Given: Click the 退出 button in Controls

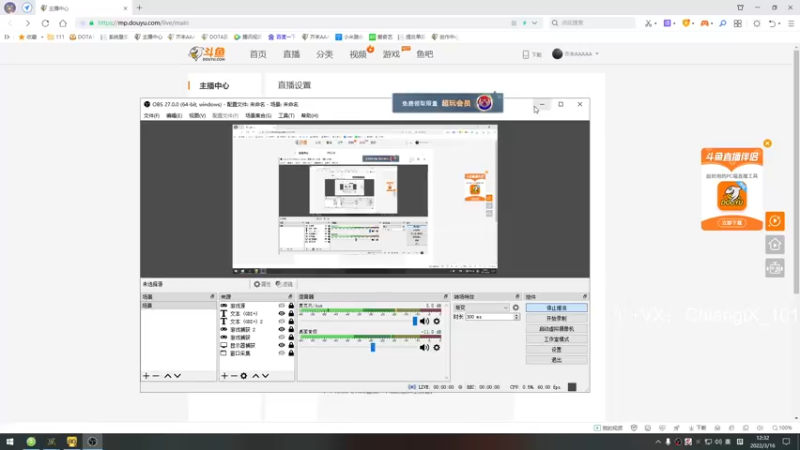Looking at the screenshot, I should [556, 360].
